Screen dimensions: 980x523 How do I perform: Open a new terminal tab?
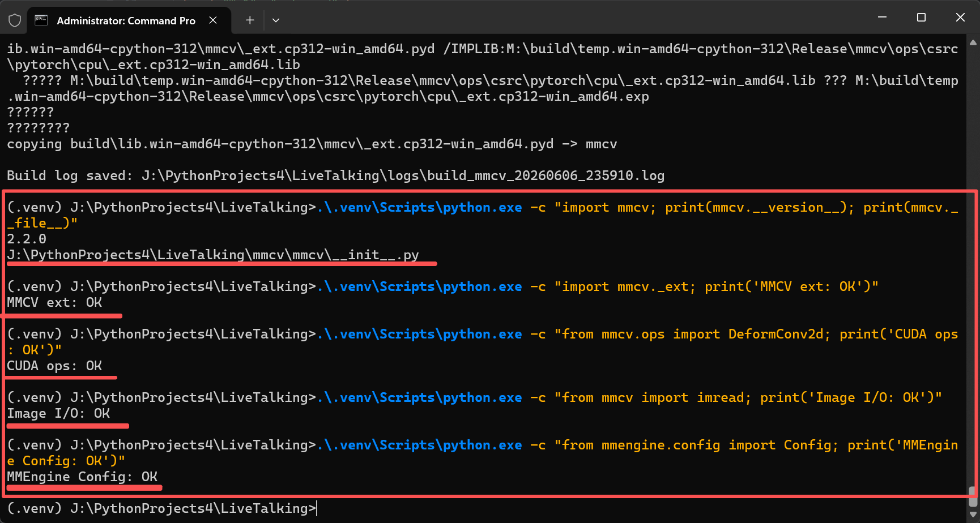(x=250, y=20)
